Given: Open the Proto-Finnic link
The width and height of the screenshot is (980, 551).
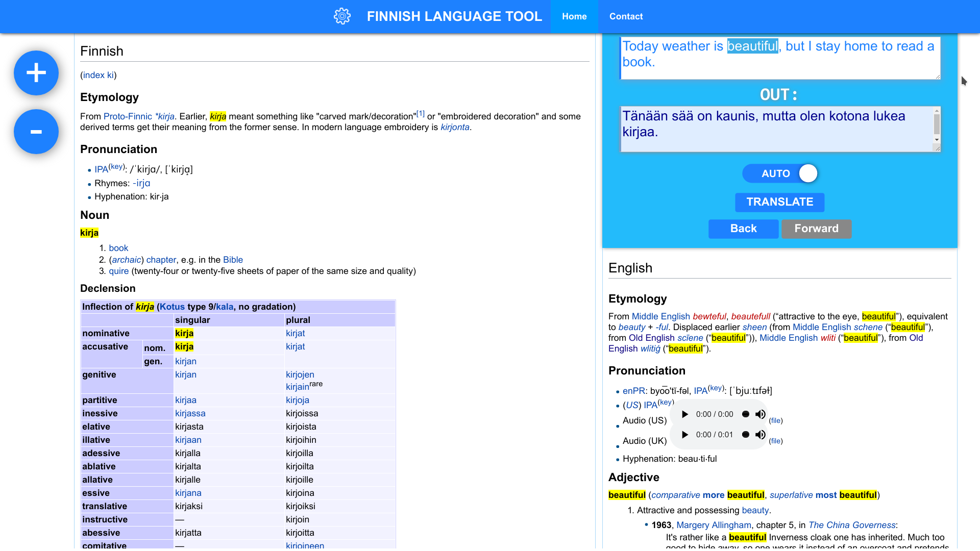Looking at the screenshot, I should pos(128,116).
